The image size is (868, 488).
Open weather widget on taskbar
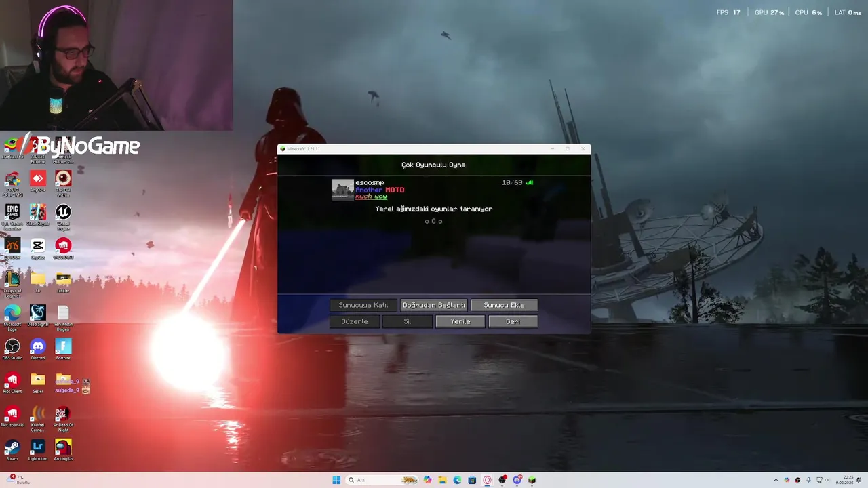(x=19, y=480)
